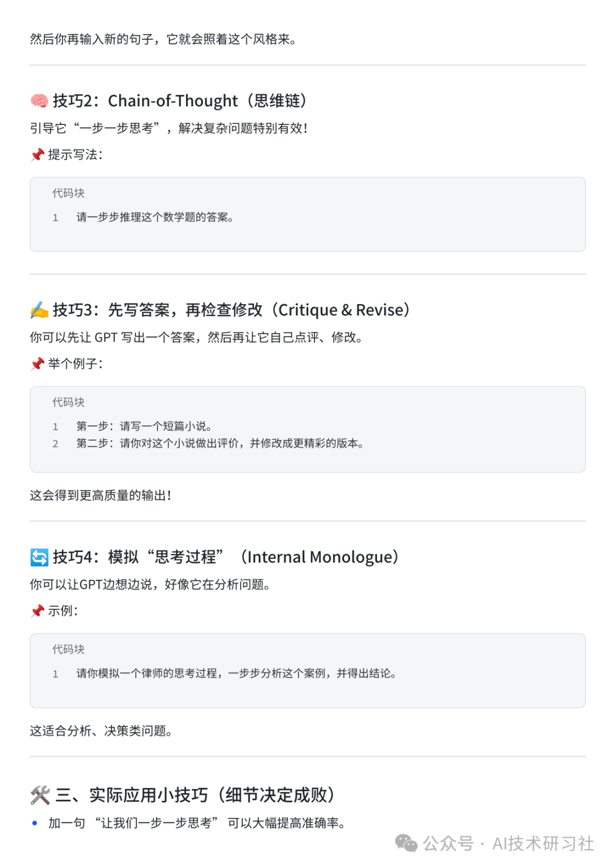Click the code line 第一步：请写一个短篇小说

144,426
